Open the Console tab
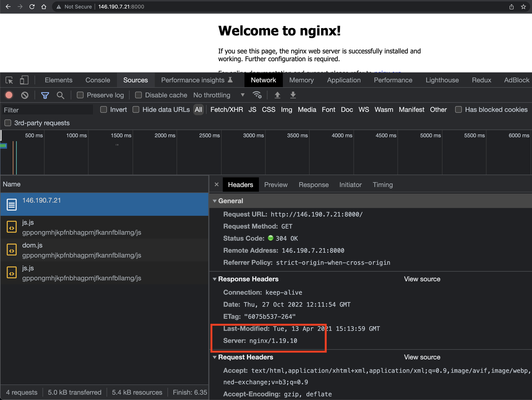Image resolution: width=532 pixels, height=400 pixels. tap(98, 80)
